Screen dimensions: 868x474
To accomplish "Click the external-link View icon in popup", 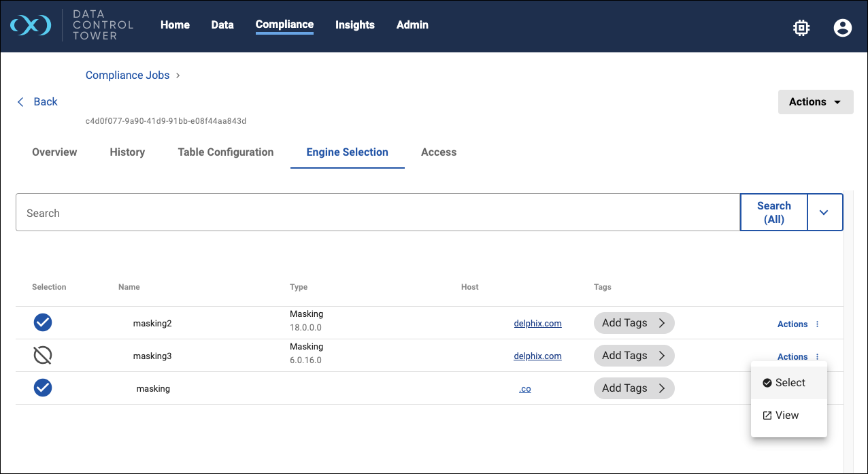I will pyautogui.click(x=767, y=416).
